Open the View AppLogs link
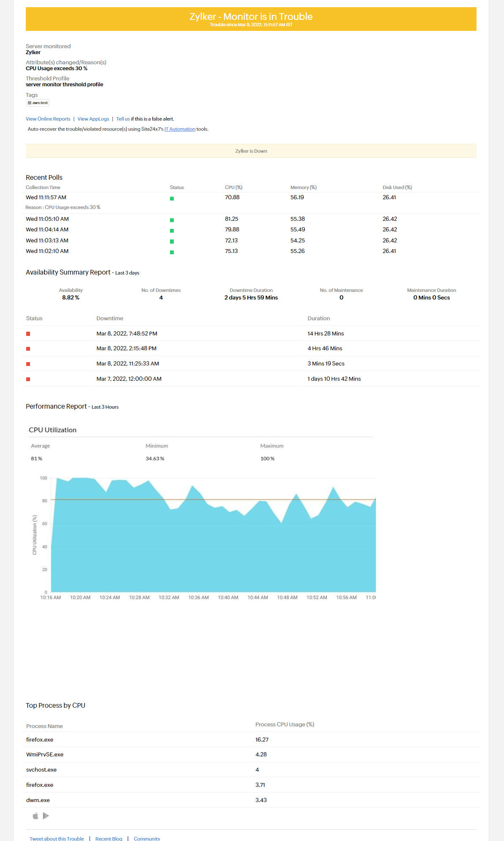The width and height of the screenshot is (504, 841). click(x=93, y=119)
